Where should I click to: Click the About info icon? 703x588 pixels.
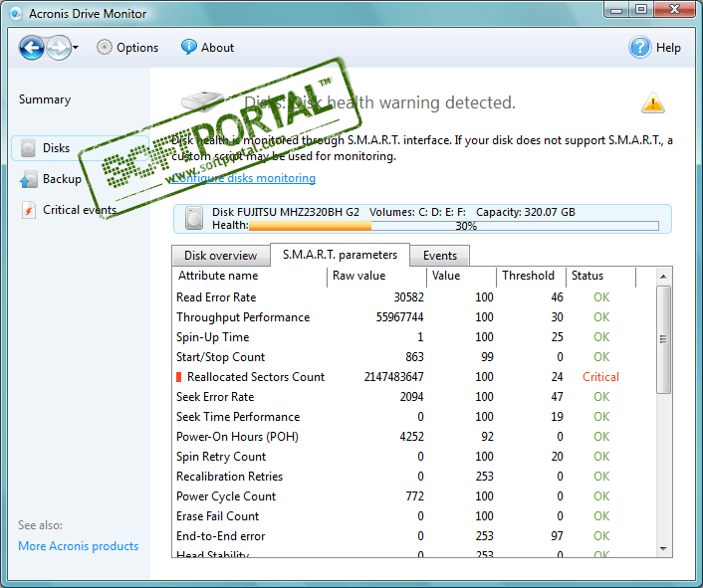pos(189,47)
